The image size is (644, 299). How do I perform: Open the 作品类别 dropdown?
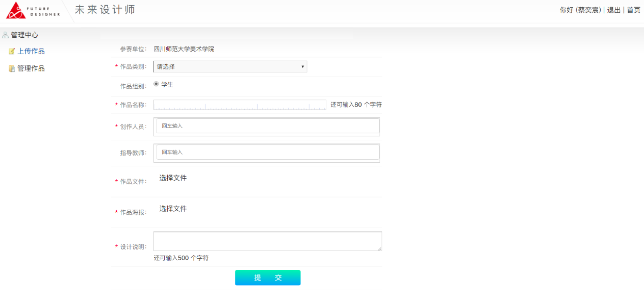(230, 66)
